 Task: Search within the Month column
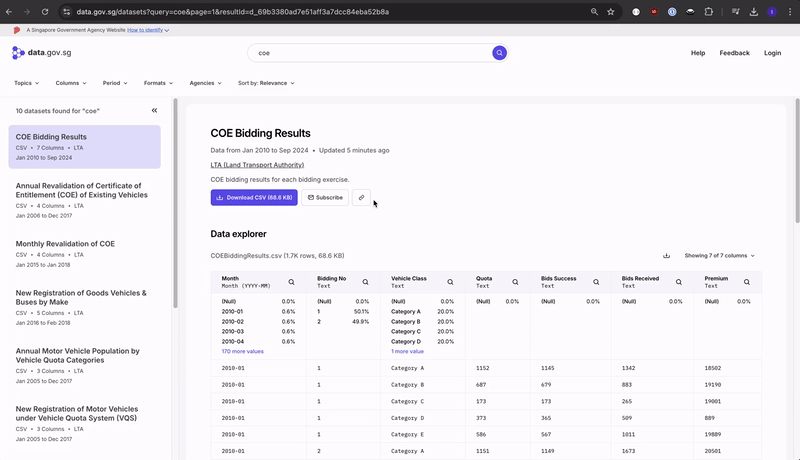tap(291, 282)
